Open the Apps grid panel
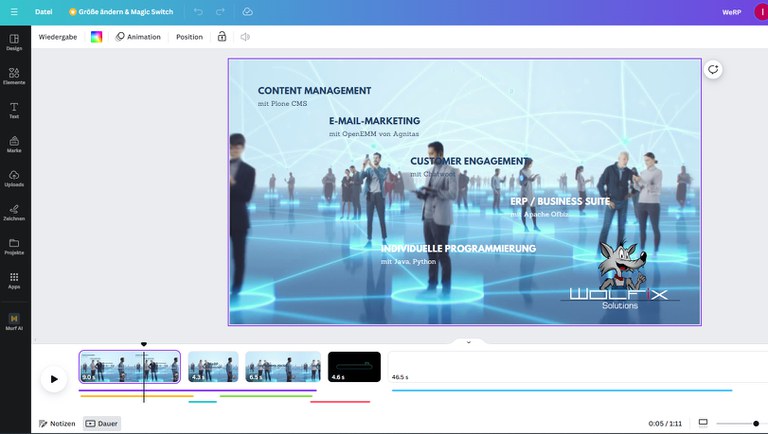Image resolution: width=768 pixels, height=434 pixels. click(x=14, y=279)
